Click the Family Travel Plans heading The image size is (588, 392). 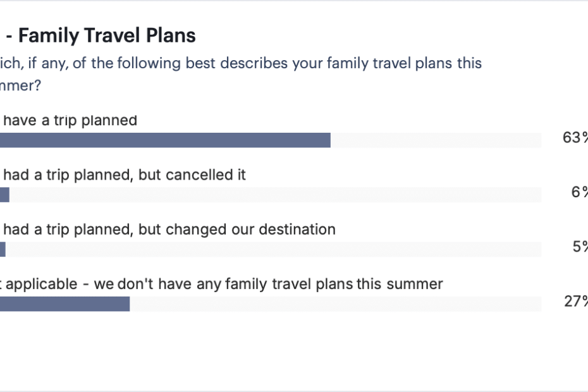[101, 35]
